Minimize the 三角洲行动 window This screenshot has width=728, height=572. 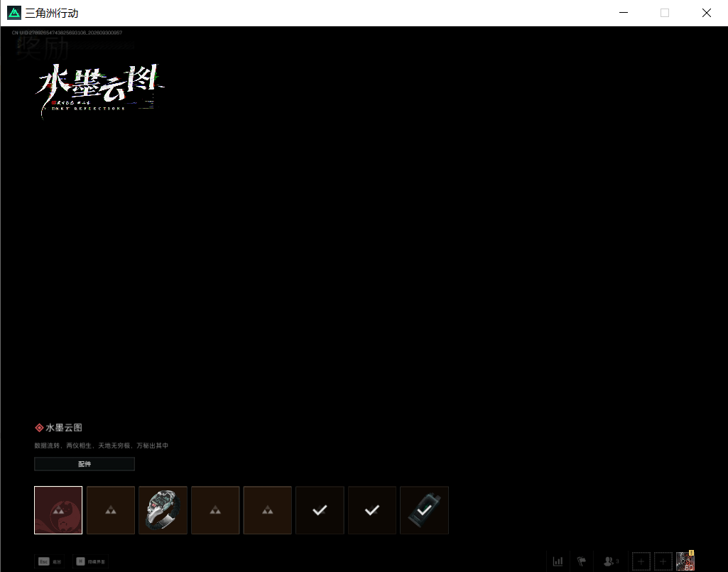click(624, 13)
